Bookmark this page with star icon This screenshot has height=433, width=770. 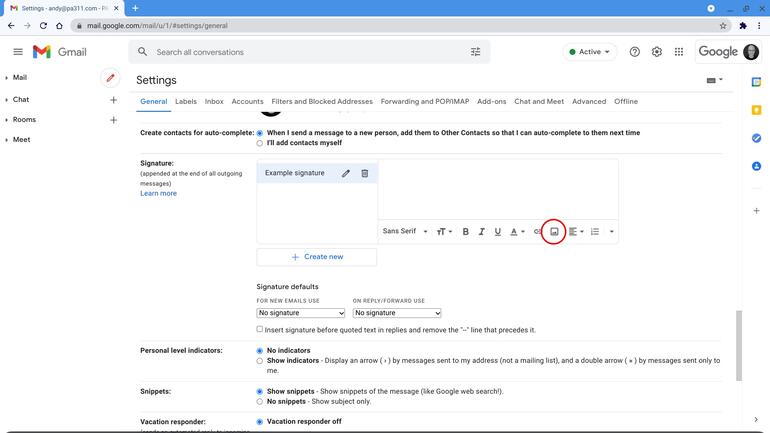pos(723,26)
